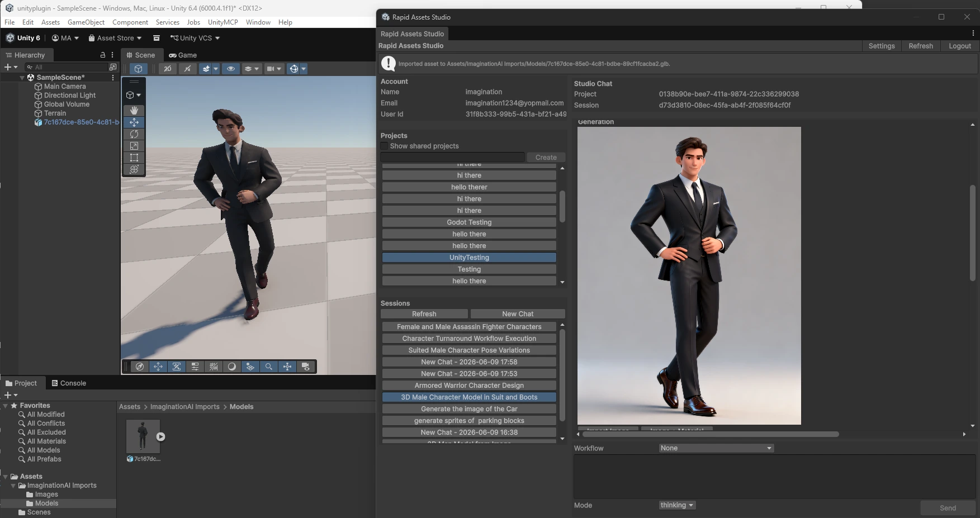Click the grid plane icon in bottom overlay

pos(250,367)
